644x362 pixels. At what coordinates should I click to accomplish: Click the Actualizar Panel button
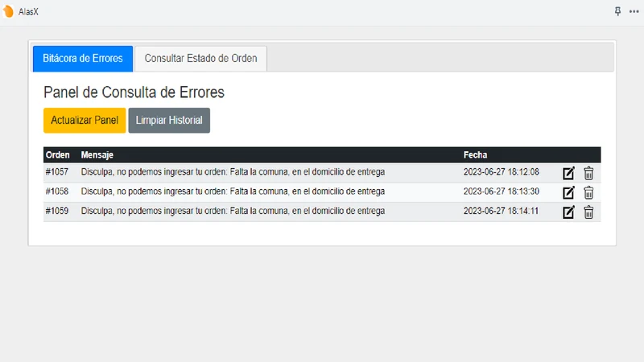pos(85,120)
